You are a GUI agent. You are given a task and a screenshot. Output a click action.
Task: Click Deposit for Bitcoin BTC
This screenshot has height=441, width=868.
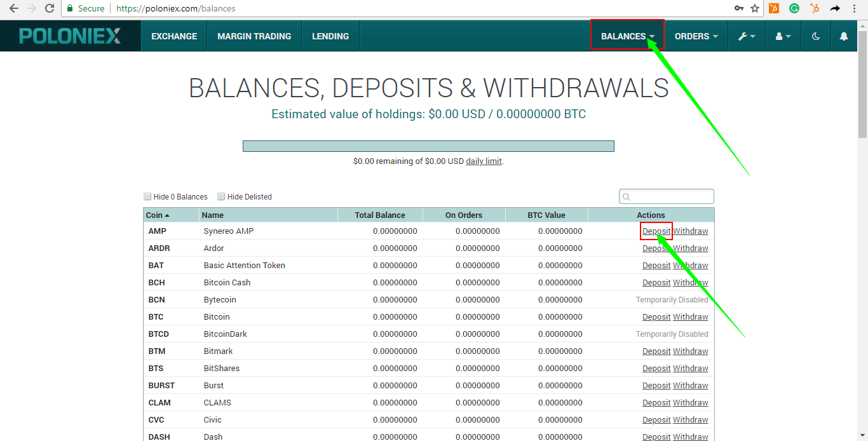coord(656,317)
